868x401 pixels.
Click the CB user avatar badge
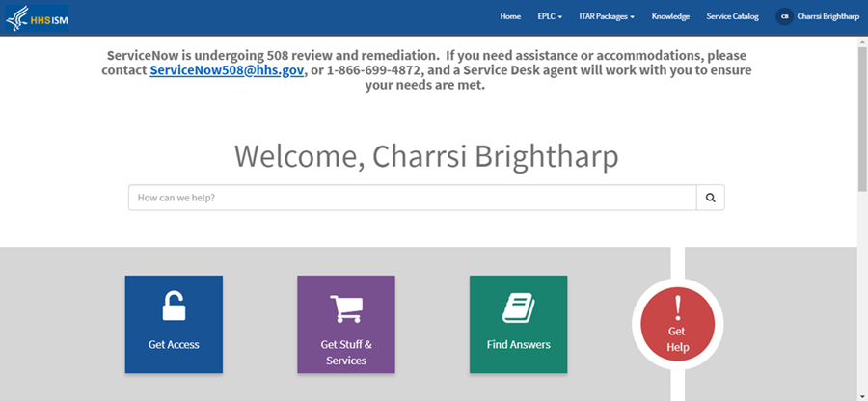click(784, 16)
